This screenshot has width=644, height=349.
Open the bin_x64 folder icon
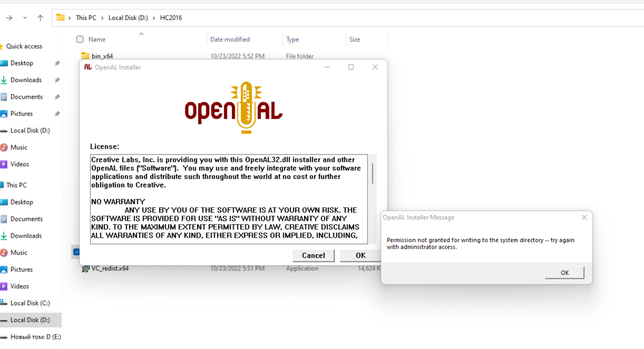coord(85,56)
